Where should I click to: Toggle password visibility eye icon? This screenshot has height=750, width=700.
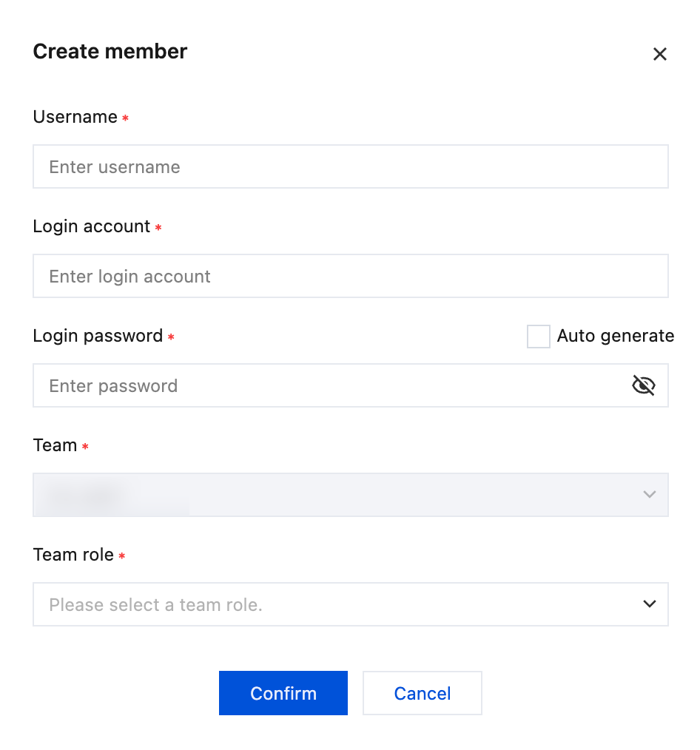(644, 385)
